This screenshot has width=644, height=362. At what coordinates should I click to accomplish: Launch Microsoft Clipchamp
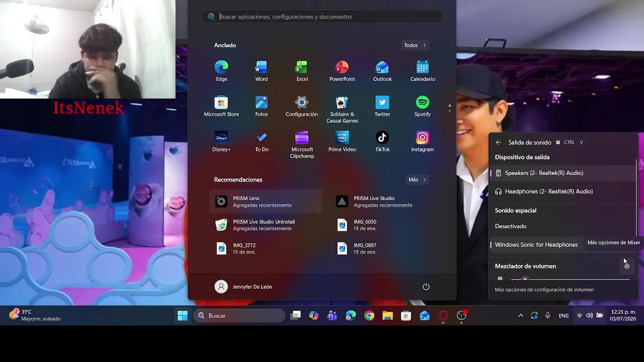click(x=302, y=144)
